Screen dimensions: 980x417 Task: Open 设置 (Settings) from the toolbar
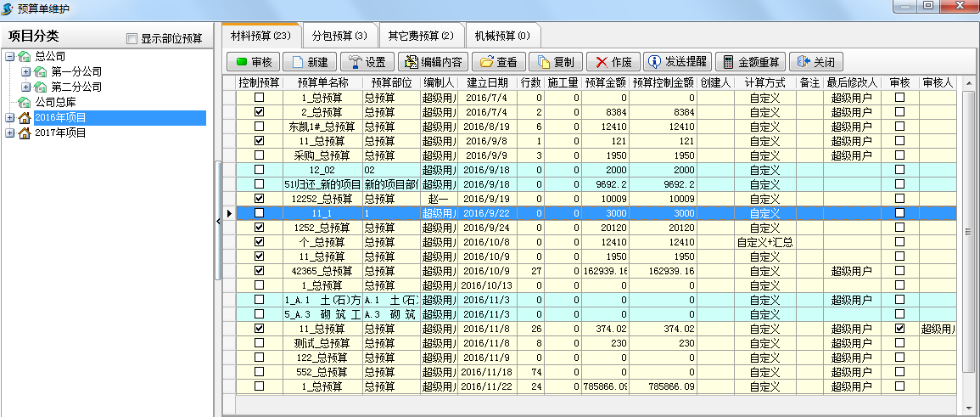[367, 62]
